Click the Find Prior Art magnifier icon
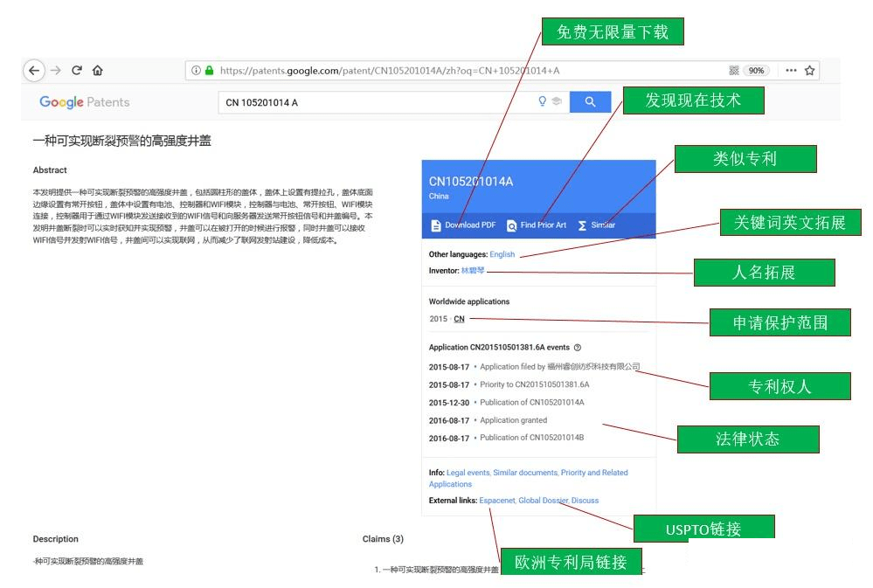This screenshot has height=588, width=873. point(512,225)
